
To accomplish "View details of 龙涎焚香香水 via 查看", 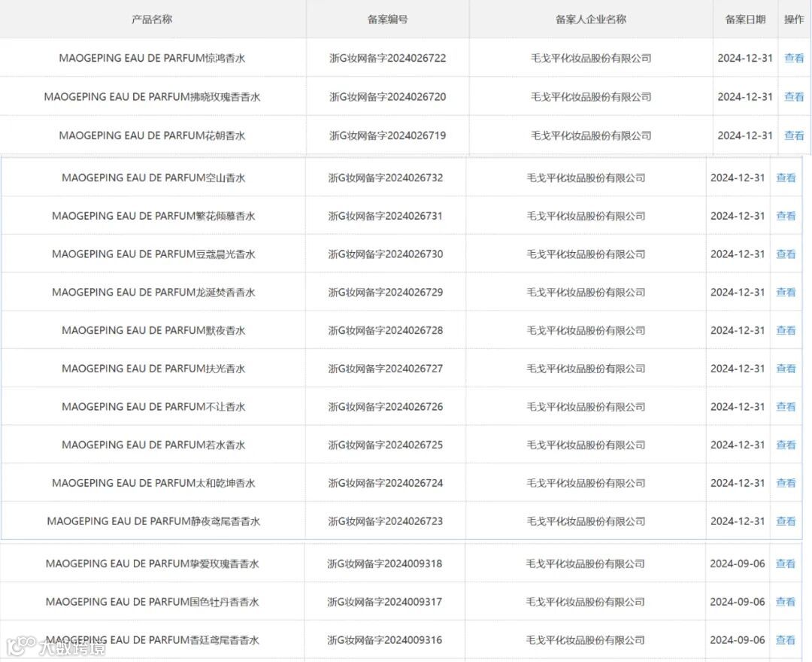I will click(786, 292).
